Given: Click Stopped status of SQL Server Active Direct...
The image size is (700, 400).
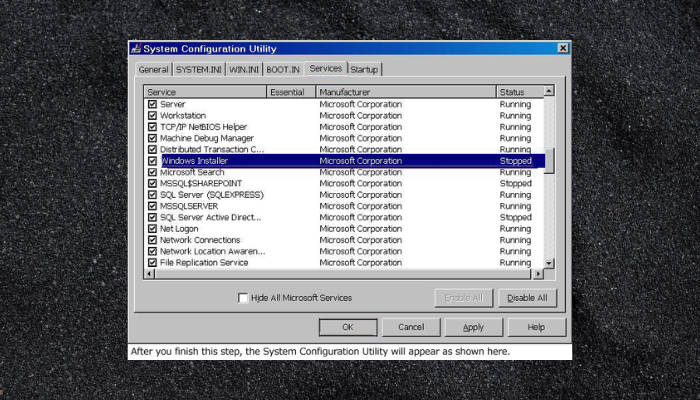Looking at the screenshot, I should coord(516,217).
